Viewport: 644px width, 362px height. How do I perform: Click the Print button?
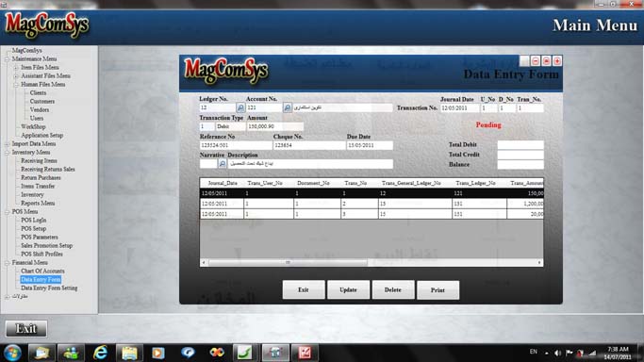pyautogui.click(x=438, y=289)
